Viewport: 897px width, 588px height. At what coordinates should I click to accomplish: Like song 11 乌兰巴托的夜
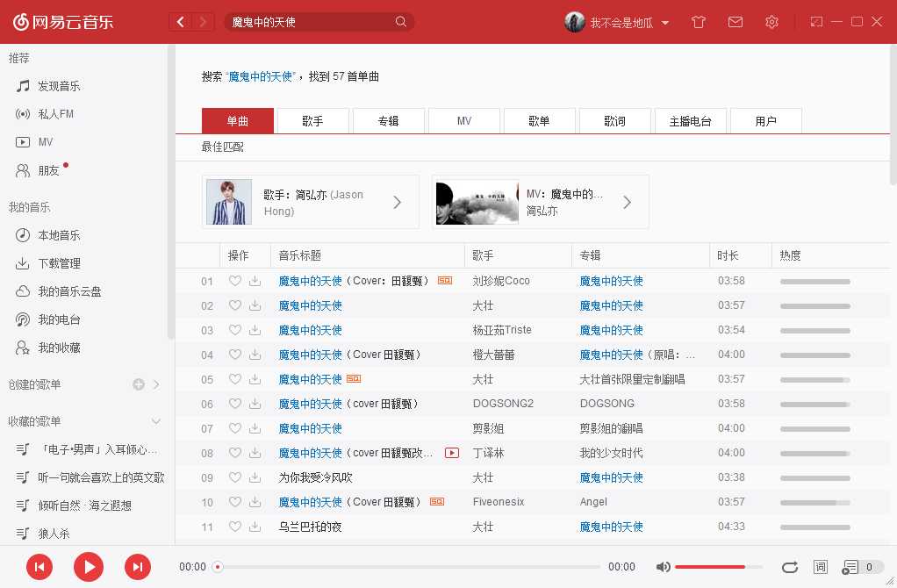(235, 527)
